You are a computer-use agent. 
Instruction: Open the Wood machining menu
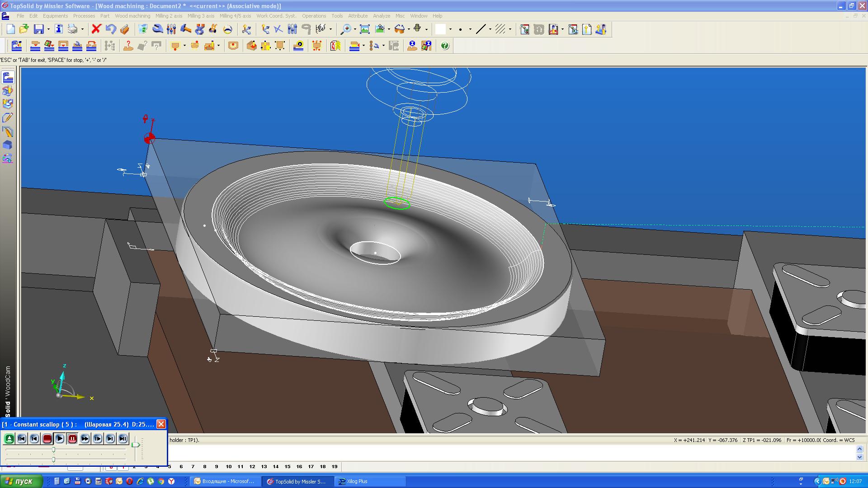point(132,16)
